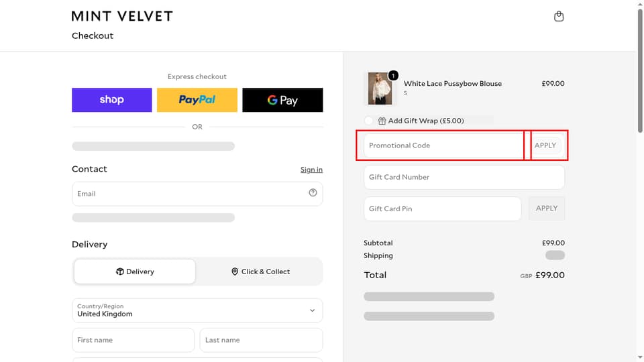Click the Express checkout heading
The image size is (644, 362).
coord(197,76)
